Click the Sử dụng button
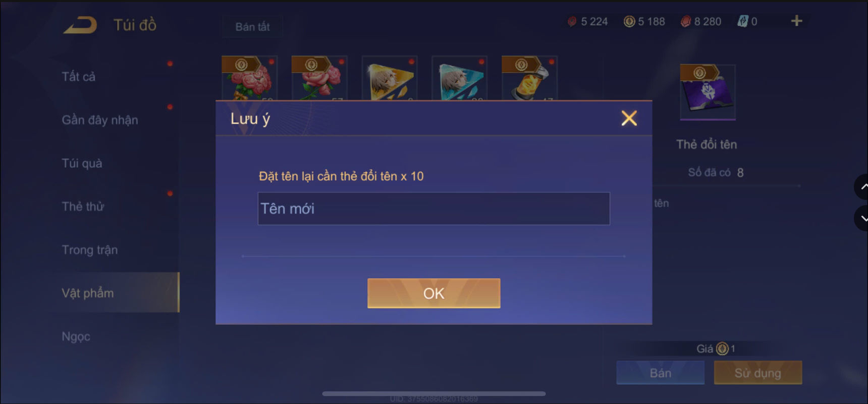 (757, 373)
